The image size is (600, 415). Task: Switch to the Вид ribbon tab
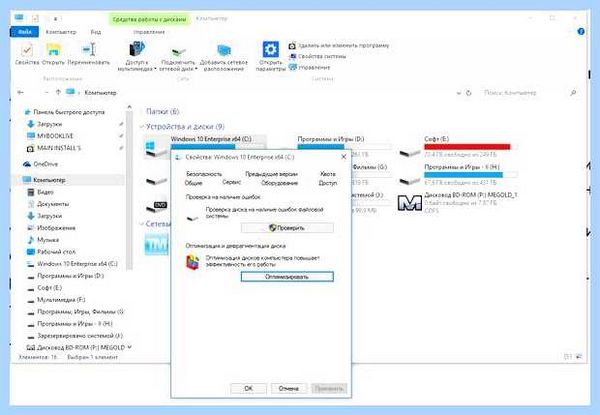(96, 32)
